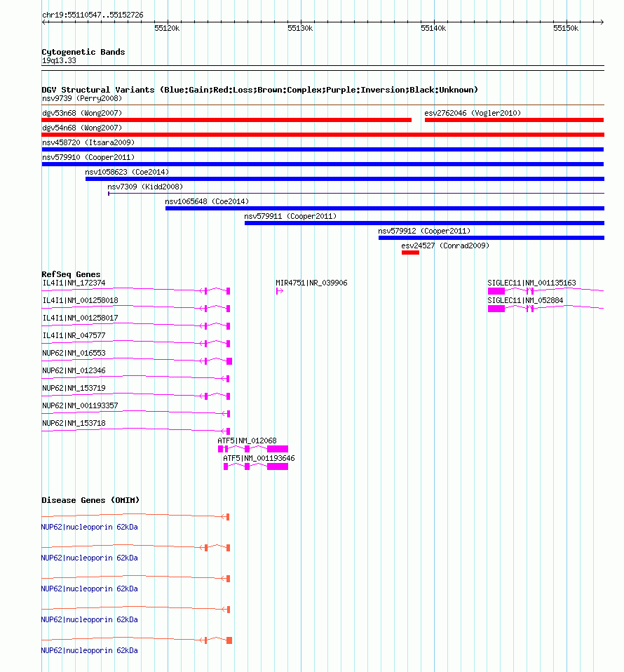Select the IL4I1|NM_001258017 transcript label
Screen dimensions: 624x672
(80, 318)
